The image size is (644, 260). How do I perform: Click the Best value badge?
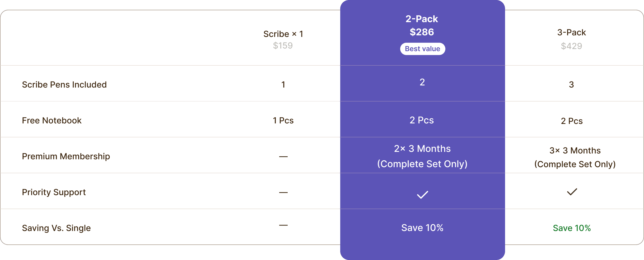tap(422, 49)
